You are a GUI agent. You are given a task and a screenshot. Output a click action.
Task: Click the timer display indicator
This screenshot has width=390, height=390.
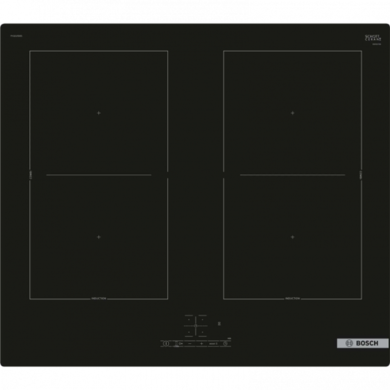(x=219, y=323)
